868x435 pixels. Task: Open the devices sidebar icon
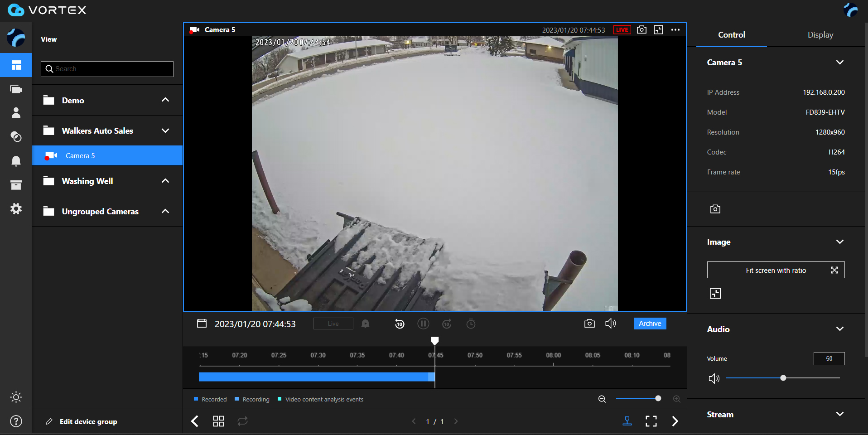pyautogui.click(x=16, y=89)
